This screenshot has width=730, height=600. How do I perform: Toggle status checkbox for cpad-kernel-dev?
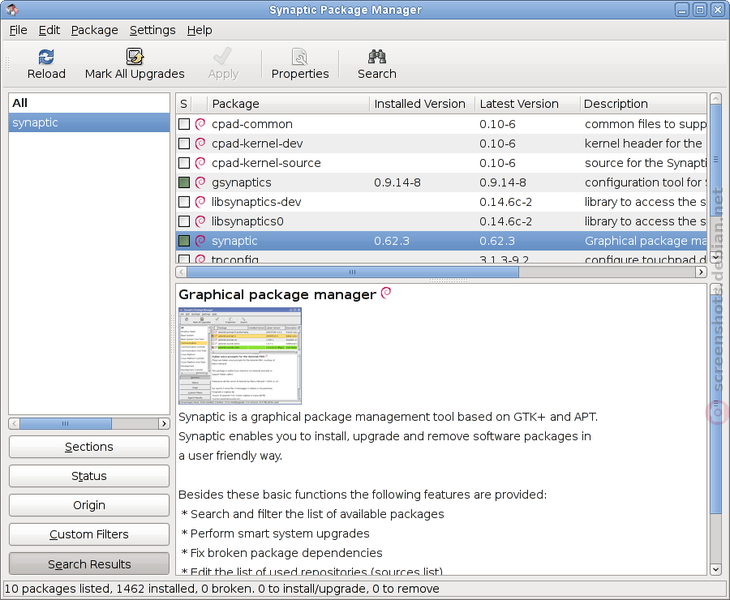(x=184, y=143)
